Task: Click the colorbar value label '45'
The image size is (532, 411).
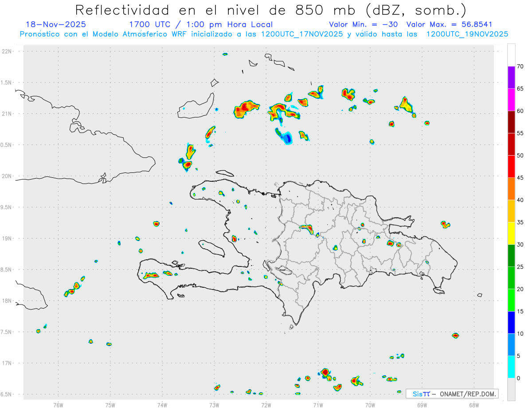Action: pos(520,178)
